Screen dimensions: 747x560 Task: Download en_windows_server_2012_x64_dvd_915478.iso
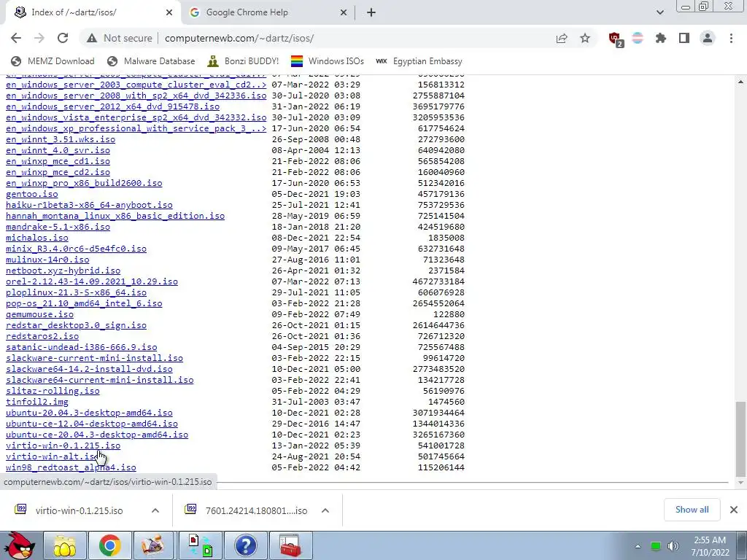point(113,106)
